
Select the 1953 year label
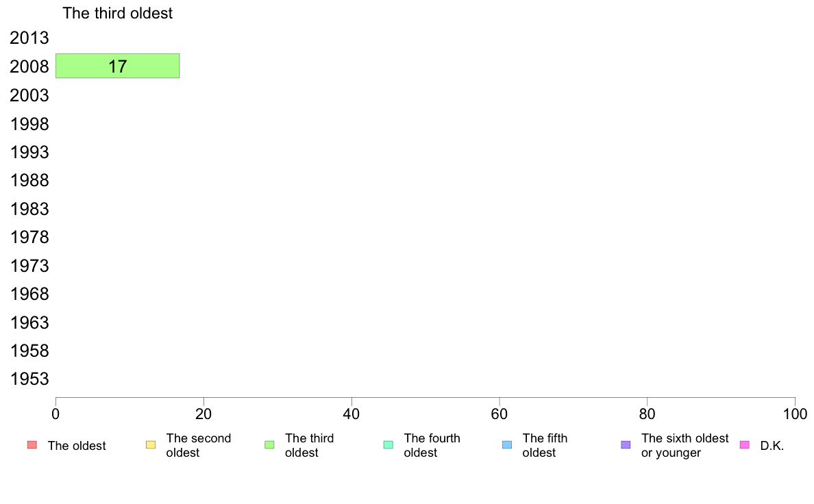pos(29,379)
